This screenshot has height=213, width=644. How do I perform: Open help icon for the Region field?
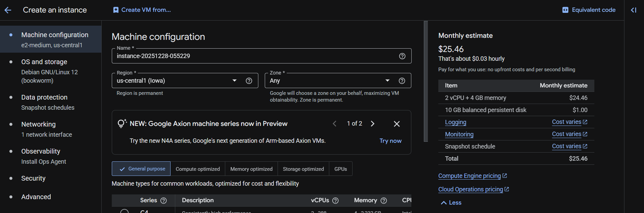249,81
